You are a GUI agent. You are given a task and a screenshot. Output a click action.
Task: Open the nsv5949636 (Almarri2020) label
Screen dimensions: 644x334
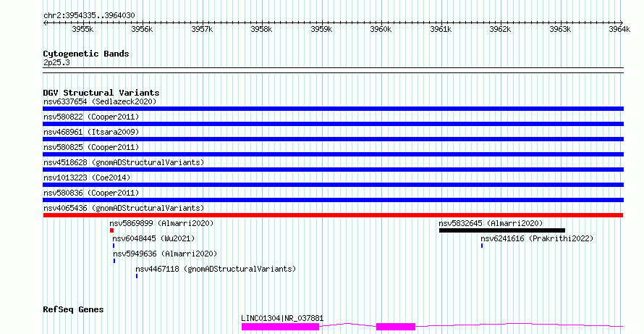point(165,254)
